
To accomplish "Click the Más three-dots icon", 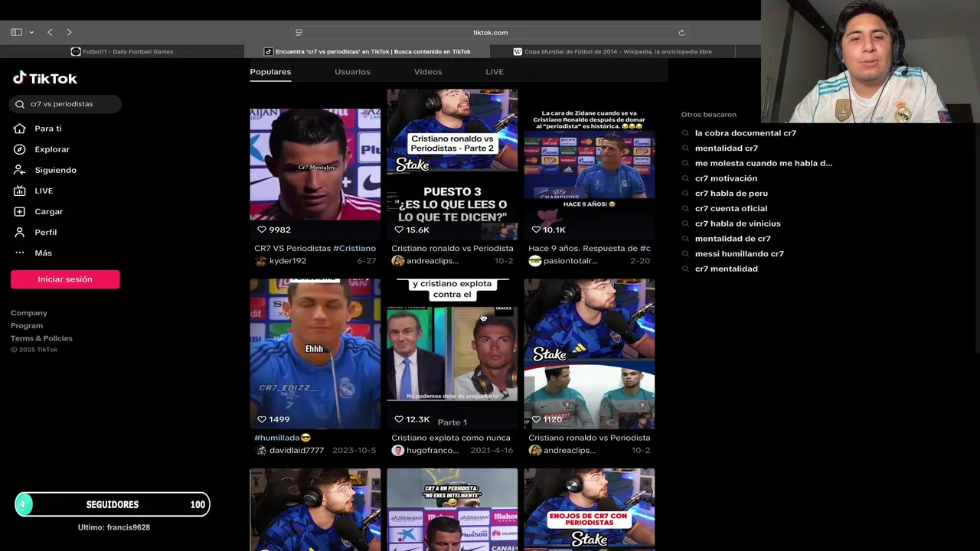I will point(20,253).
